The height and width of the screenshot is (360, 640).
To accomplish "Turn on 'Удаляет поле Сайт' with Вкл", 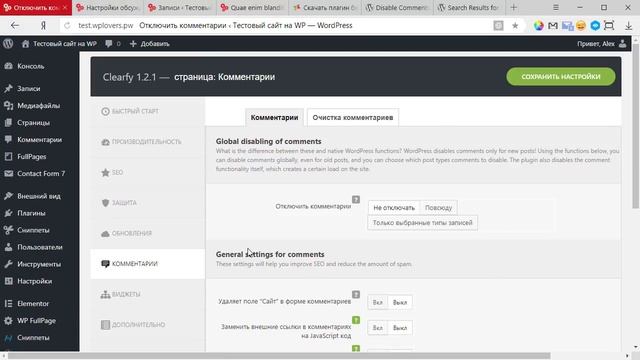I will pyautogui.click(x=378, y=302).
